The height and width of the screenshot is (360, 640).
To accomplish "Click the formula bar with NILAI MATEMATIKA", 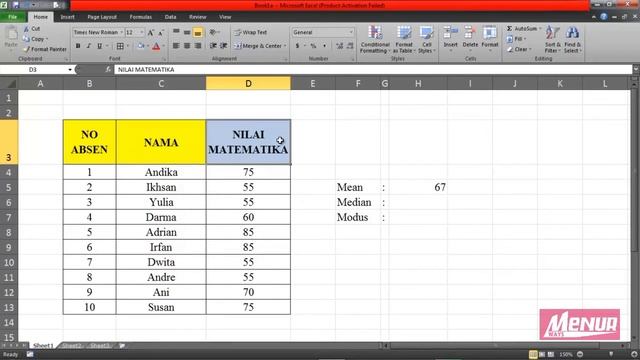I will (x=372, y=70).
